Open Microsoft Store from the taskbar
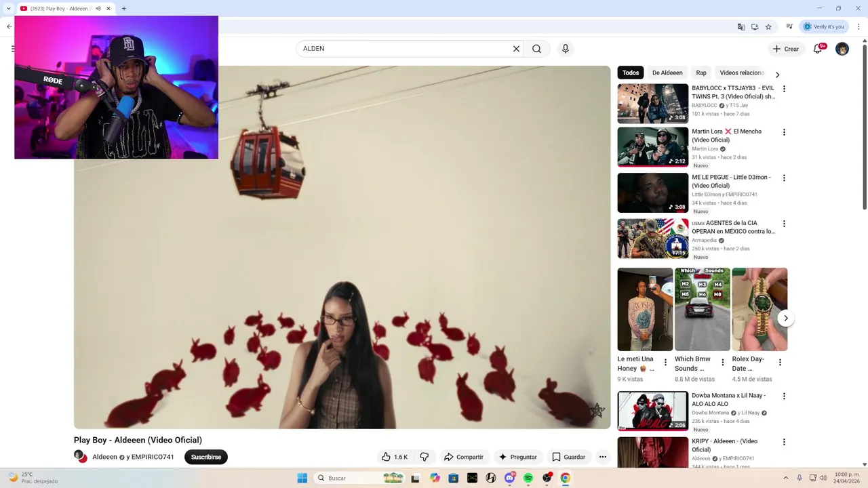The image size is (868, 488). tap(454, 478)
